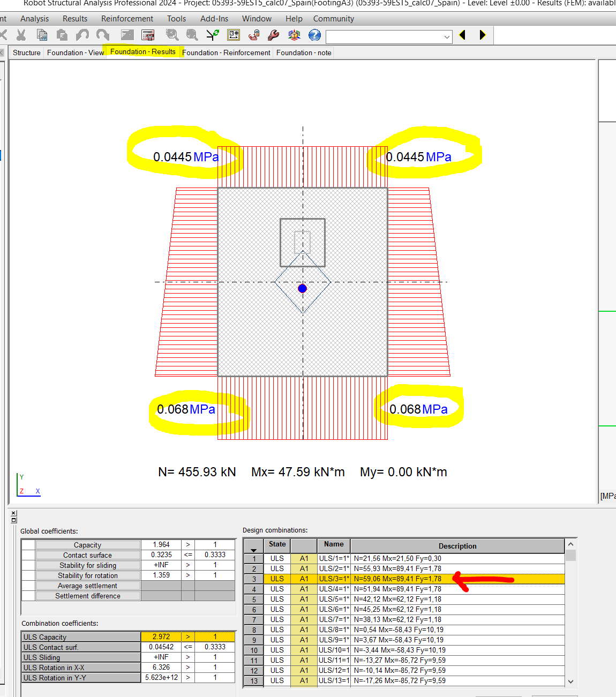
Task: Switch to the Structure tab
Action: tap(27, 53)
